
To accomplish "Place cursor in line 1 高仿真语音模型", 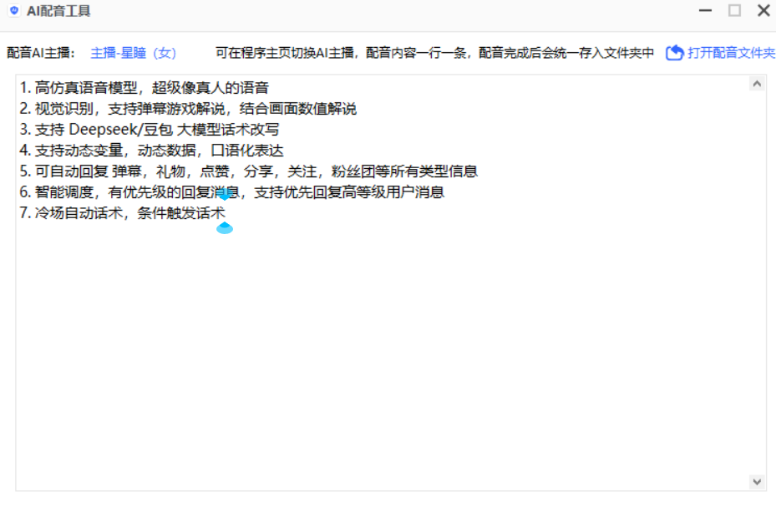I will (x=150, y=88).
